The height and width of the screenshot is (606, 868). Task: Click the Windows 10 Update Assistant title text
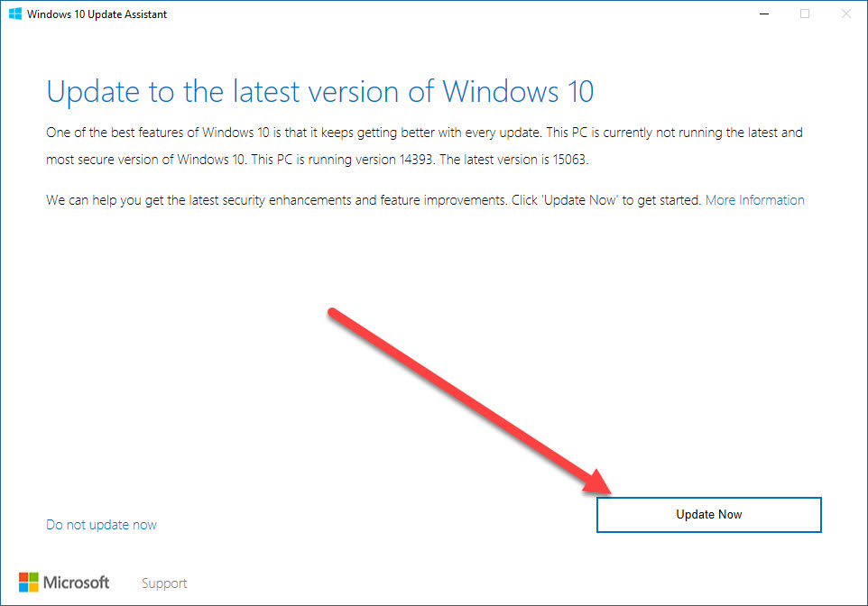97,14
